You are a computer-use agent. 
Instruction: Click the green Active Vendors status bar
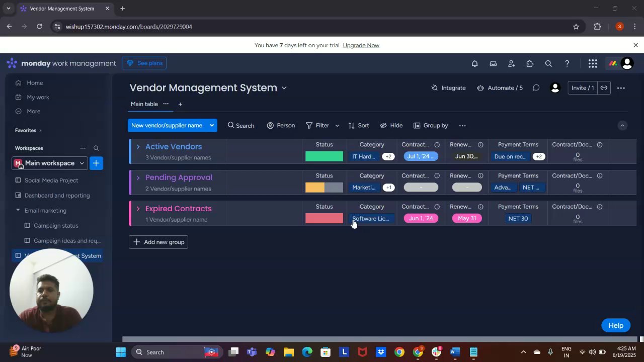(324, 156)
